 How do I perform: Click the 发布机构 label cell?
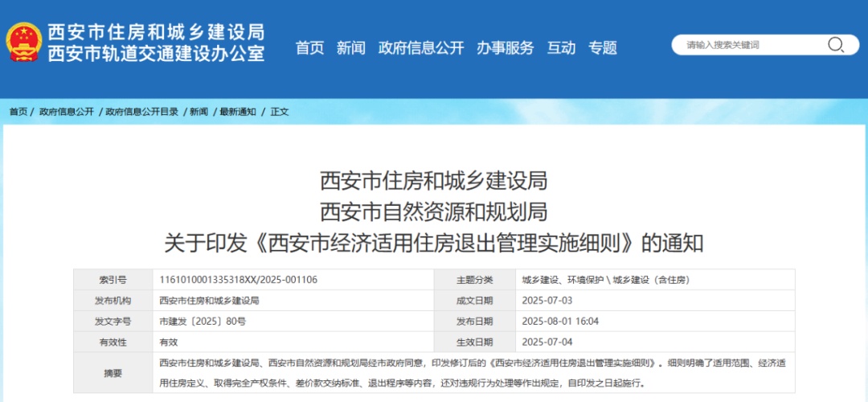[x=113, y=301]
